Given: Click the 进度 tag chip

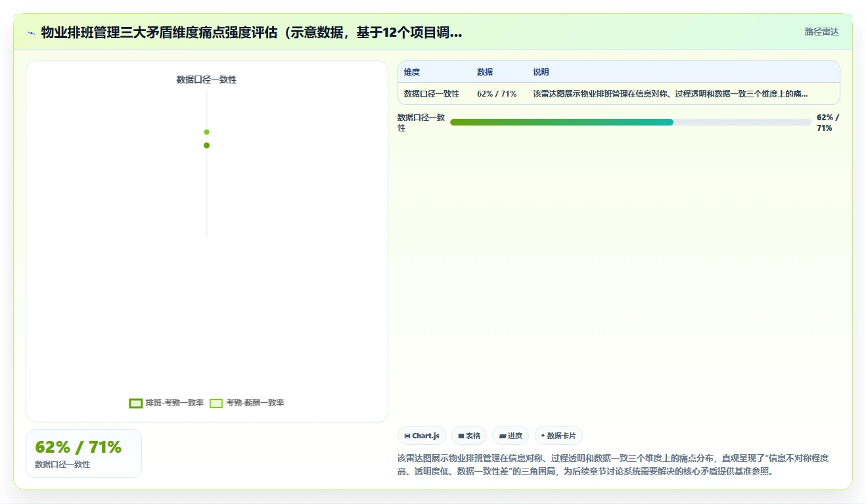Looking at the screenshot, I should click(x=511, y=436).
